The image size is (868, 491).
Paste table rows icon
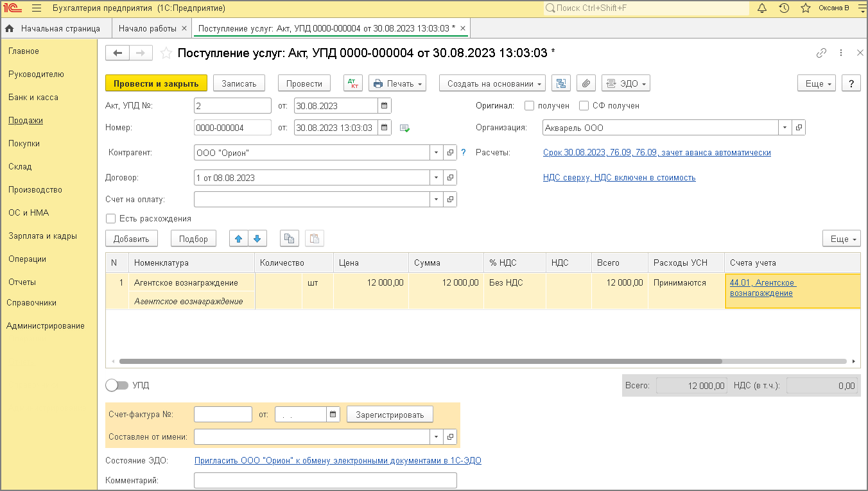point(315,239)
